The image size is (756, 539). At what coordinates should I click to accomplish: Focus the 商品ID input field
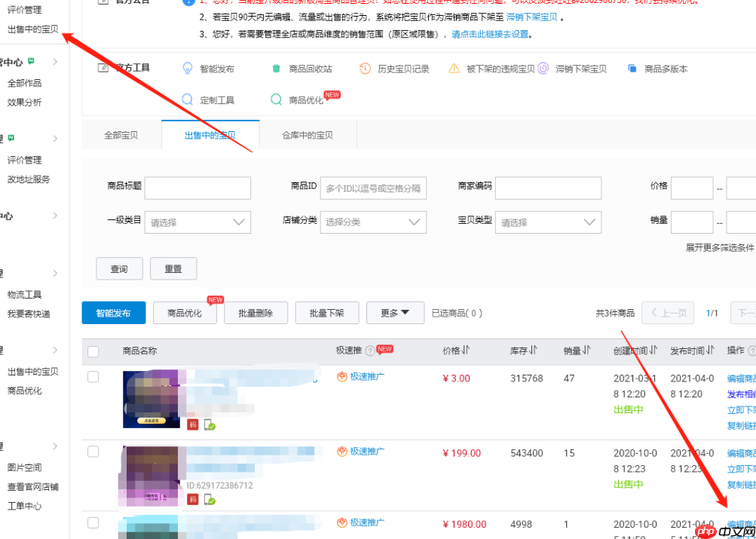pos(373,188)
